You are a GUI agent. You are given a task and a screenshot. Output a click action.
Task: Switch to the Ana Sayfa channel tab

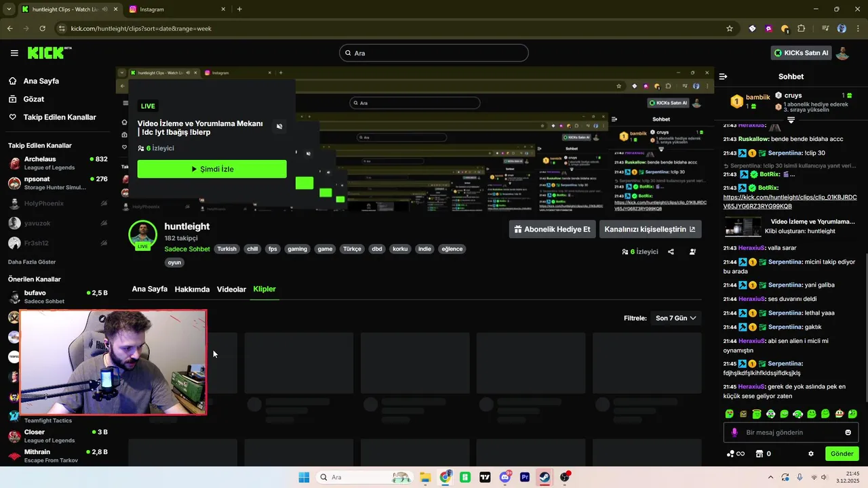pos(150,289)
